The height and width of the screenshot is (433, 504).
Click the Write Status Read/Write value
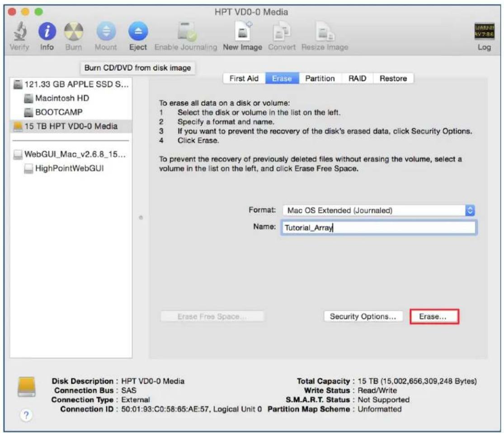377,390
